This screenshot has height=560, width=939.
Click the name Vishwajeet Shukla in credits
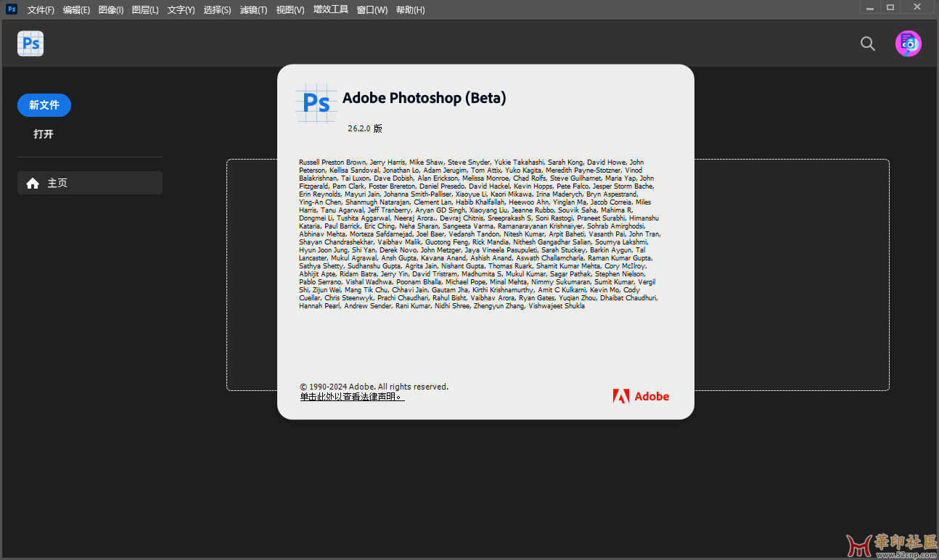pos(557,306)
